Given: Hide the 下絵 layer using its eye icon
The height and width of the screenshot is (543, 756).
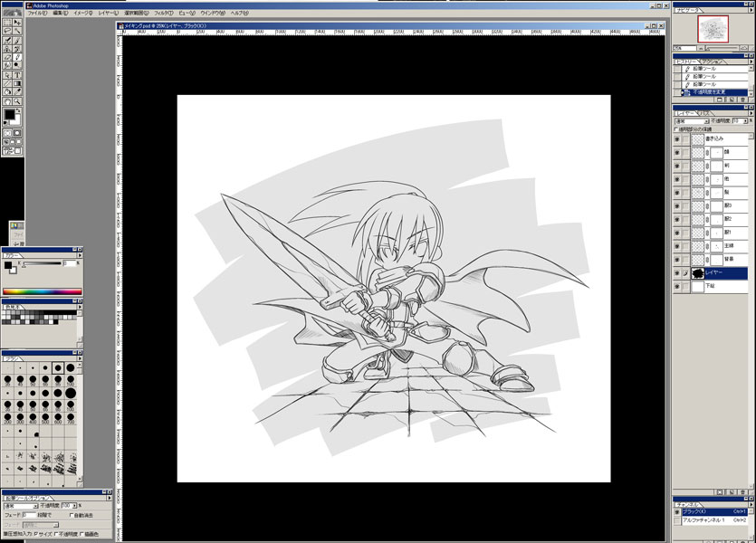Looking at the screenshot, I should pyautogui.click(x=677, y=287).
